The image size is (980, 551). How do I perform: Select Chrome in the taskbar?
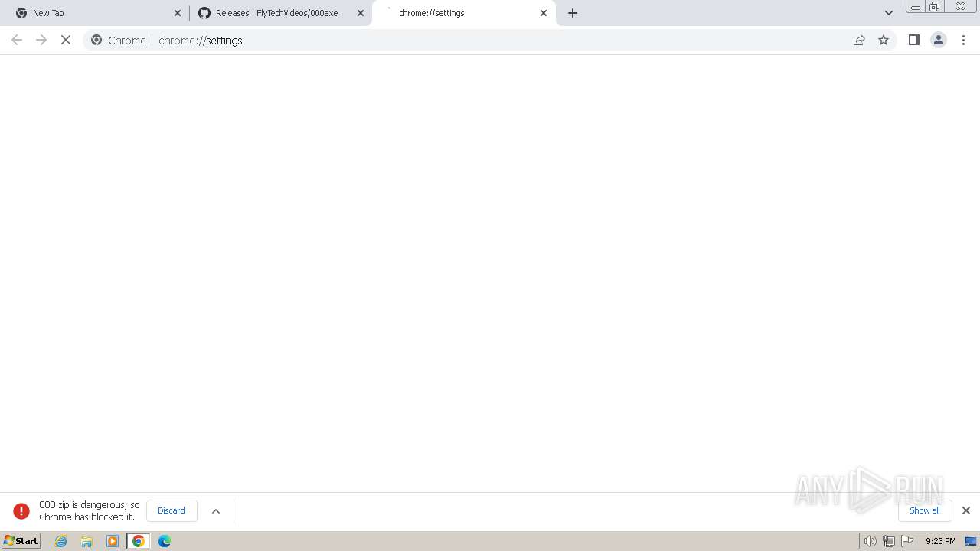139,541
